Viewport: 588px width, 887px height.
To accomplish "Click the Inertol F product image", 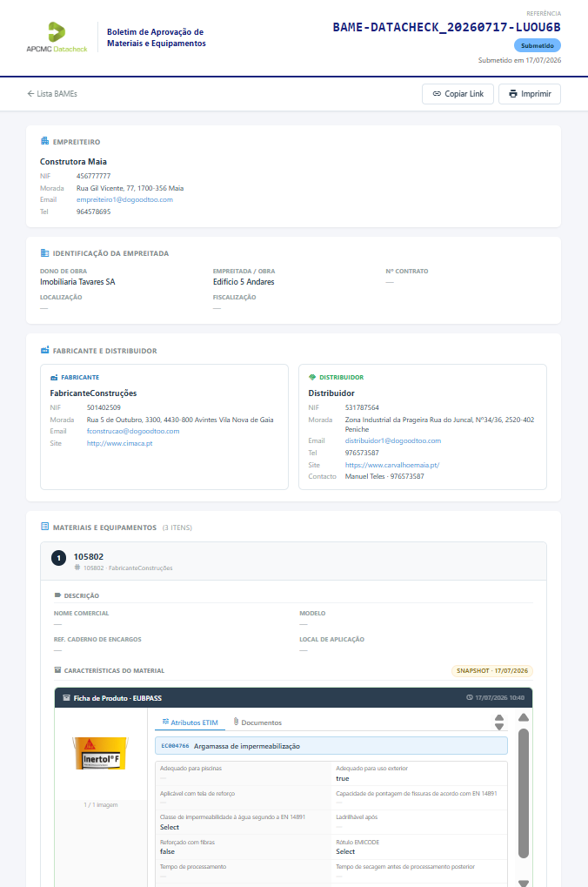I will click(101, 754).
